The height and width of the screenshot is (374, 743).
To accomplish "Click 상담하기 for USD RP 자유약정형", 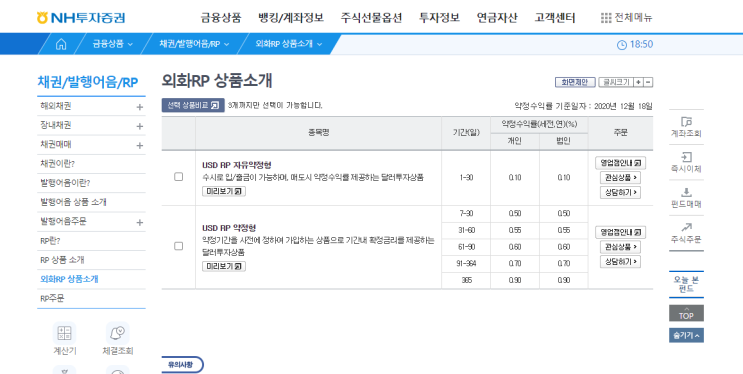I will (620, 192).
